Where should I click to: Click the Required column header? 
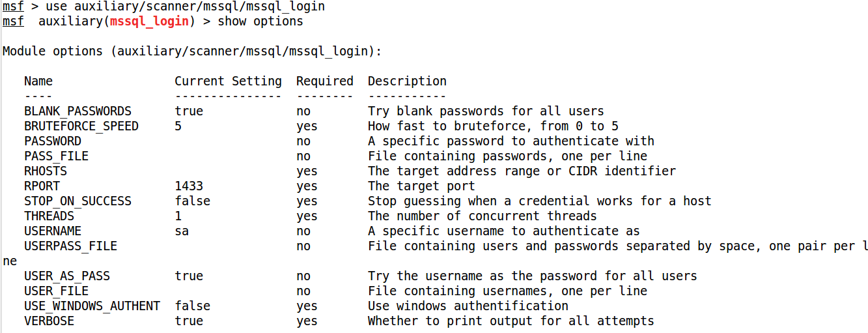point(324,81)
